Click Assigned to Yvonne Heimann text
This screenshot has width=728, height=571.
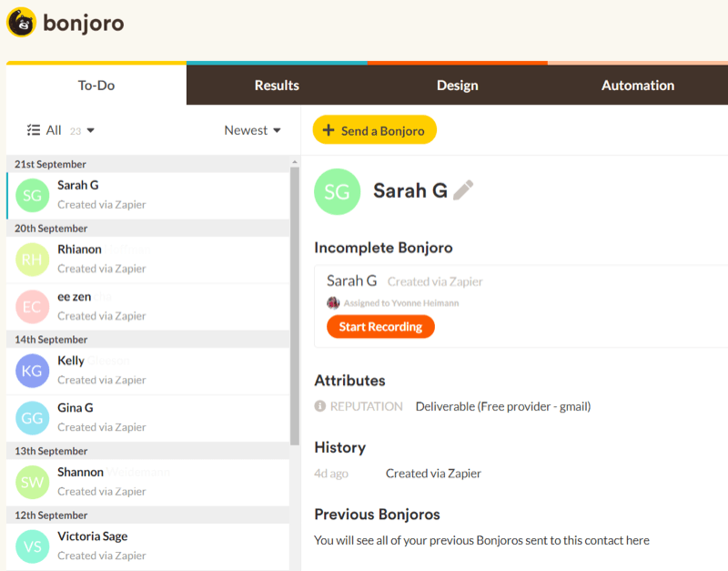click(401, 303)
